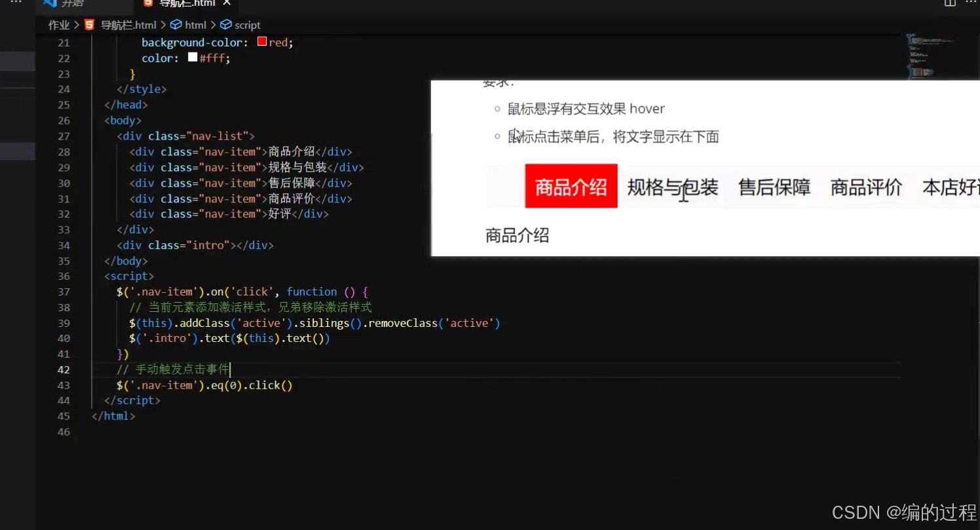Click 商品评价 in the preview navbar
The width and height of the screenshot is (980, 530).
pyautogui.click(x=867, y=187)
